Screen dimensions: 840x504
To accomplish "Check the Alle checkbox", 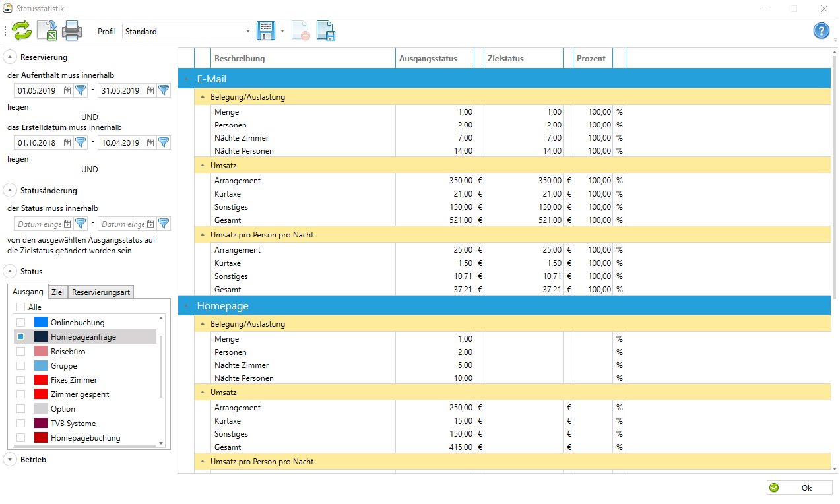I will pyautogui.click(x=21, y=307).
